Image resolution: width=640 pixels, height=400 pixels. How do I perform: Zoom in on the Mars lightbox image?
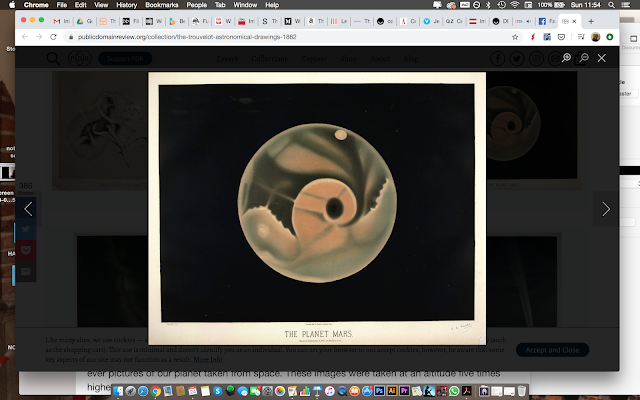coord(566,58)
